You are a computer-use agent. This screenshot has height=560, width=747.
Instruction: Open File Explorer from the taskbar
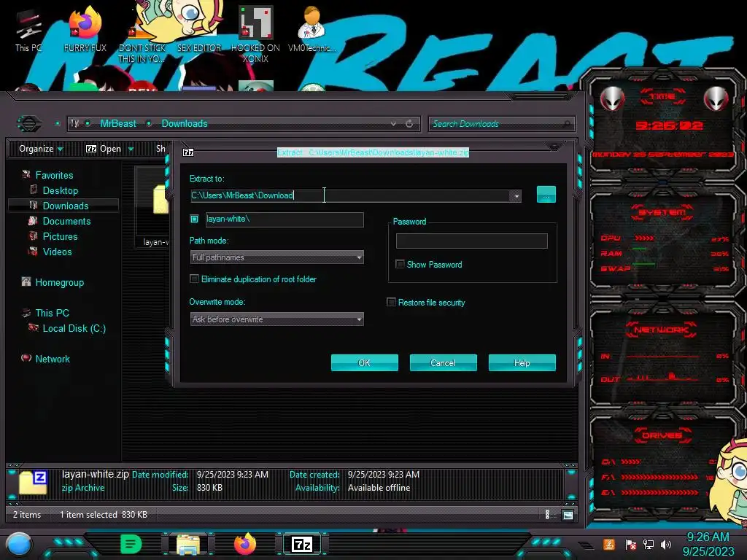point(188,544)
